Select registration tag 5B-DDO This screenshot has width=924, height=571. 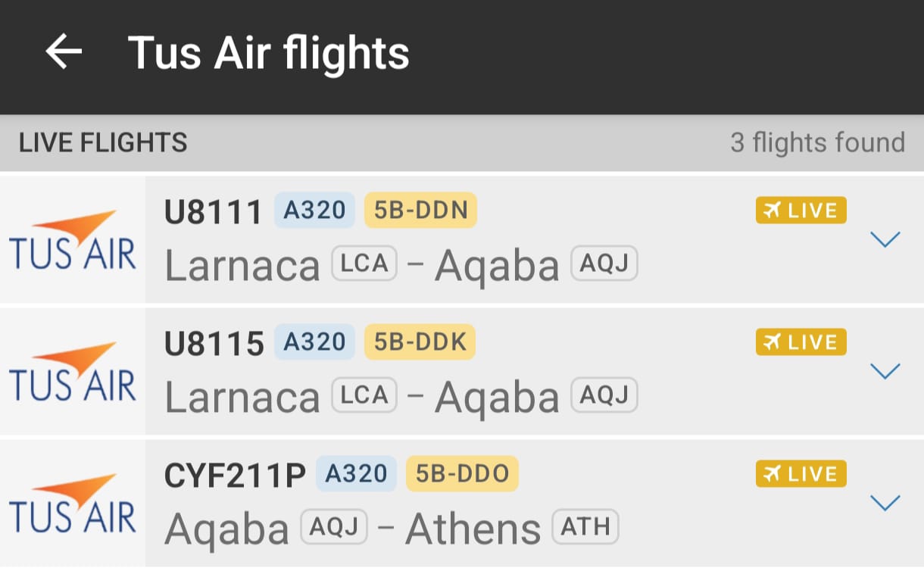pyautogui.click(x=462, y=474)
